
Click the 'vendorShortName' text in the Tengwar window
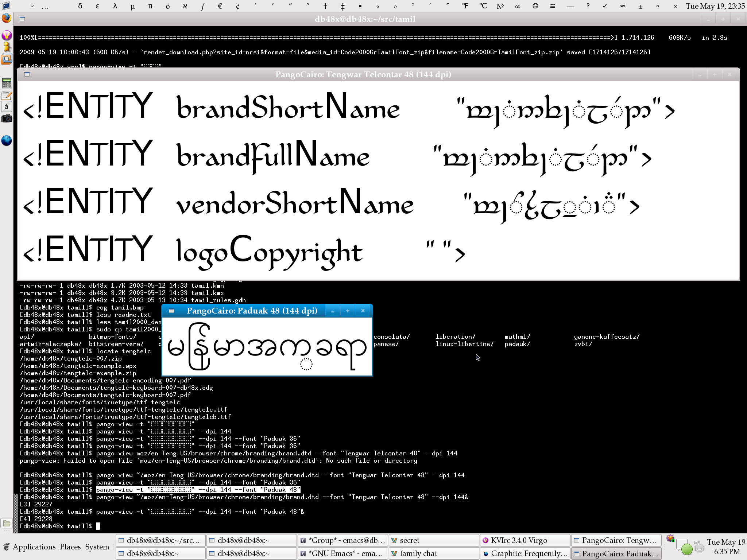pyautogui.click(x=295, y=202)
